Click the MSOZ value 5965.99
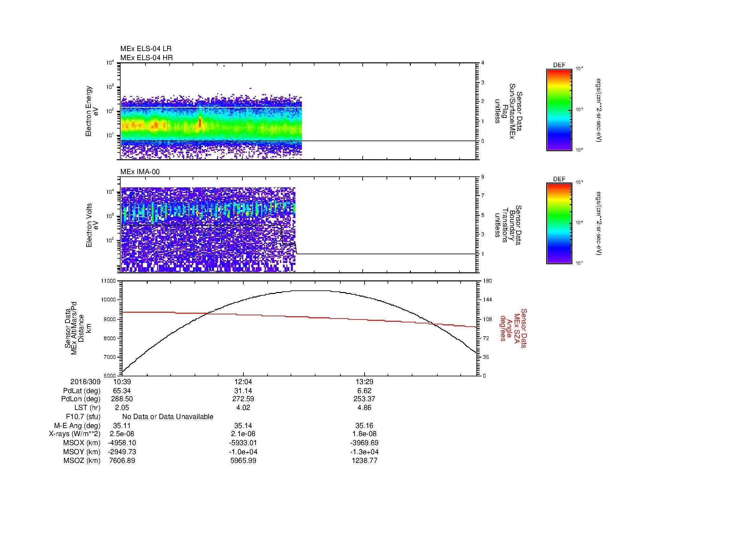The height and width of the screenshot is (534, 756). (x=243, y=461)
